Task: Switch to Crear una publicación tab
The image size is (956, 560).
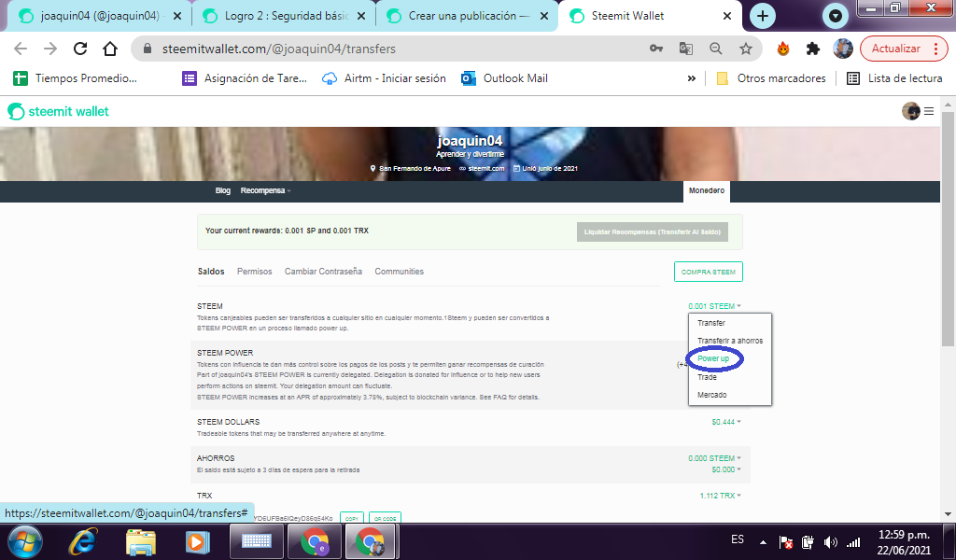Action: [x=467, y=16]
